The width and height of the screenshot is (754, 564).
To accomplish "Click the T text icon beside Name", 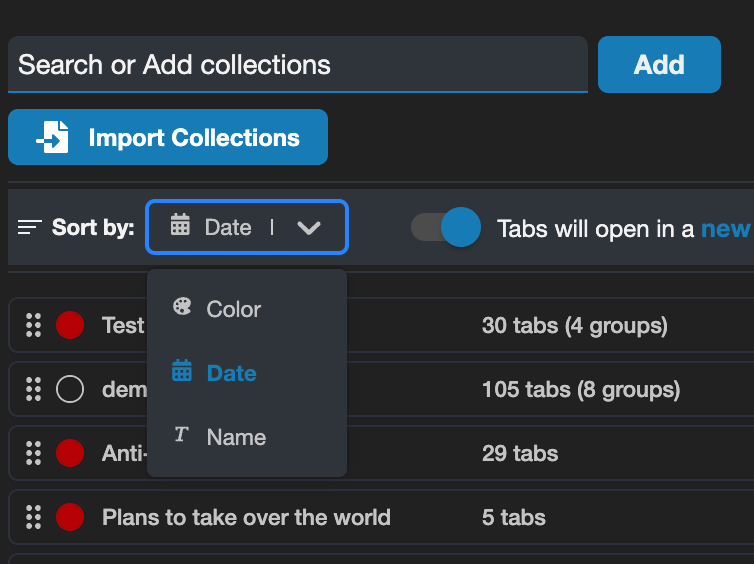I will click(181, 434).
